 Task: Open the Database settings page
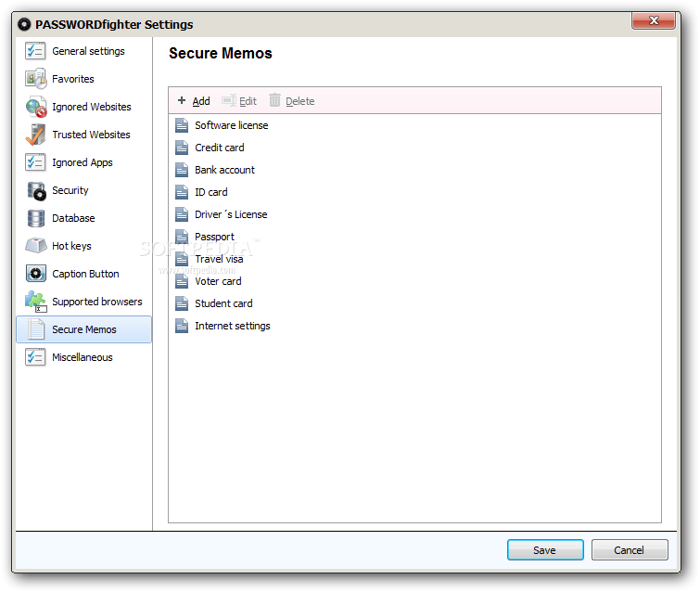84,218
